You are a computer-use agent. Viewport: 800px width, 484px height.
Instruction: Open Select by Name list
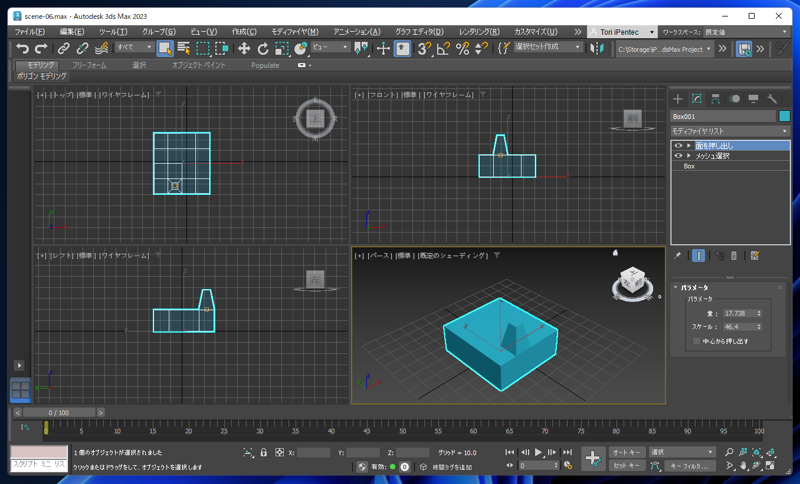click(184, 49)
